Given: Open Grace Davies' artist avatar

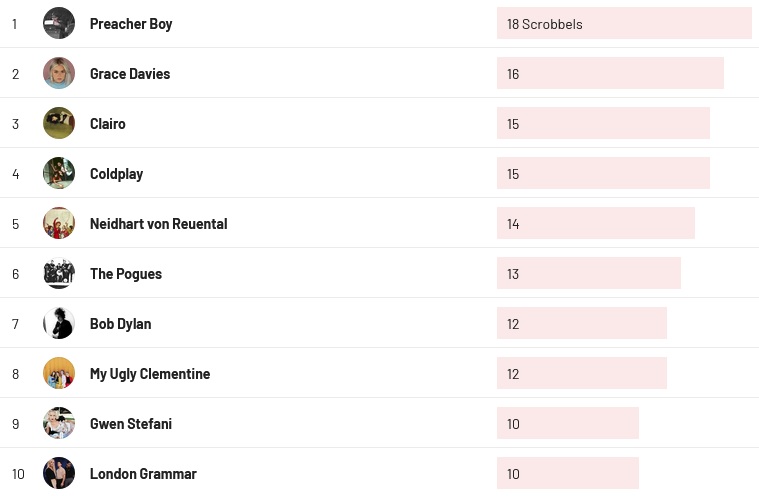Looking at the screenshot, I should [59, 73].
